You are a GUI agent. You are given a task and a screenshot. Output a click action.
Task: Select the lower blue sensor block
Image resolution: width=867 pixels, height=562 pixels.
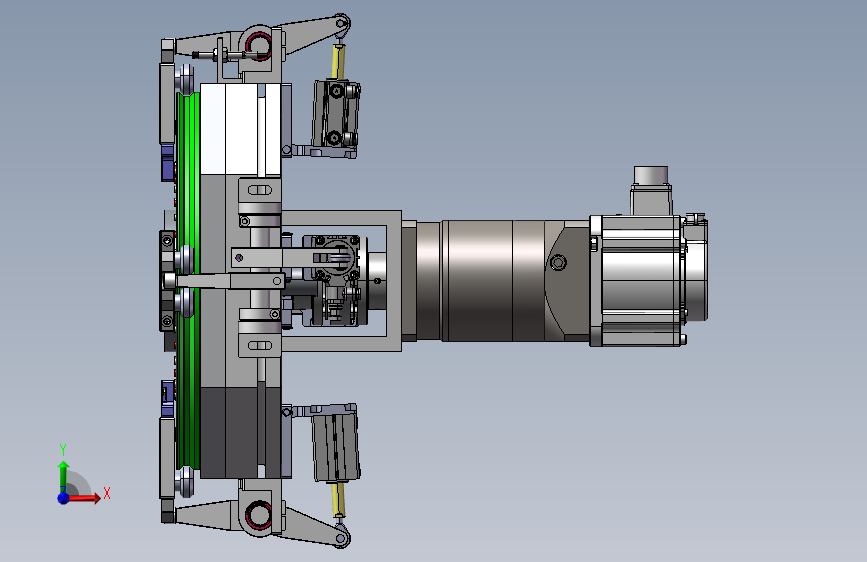168,399
